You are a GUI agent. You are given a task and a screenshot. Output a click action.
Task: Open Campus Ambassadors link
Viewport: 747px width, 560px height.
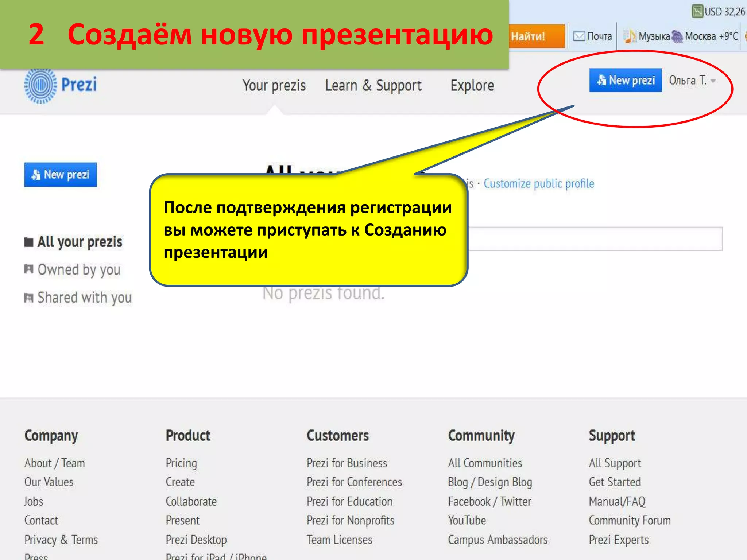point(498,540)
